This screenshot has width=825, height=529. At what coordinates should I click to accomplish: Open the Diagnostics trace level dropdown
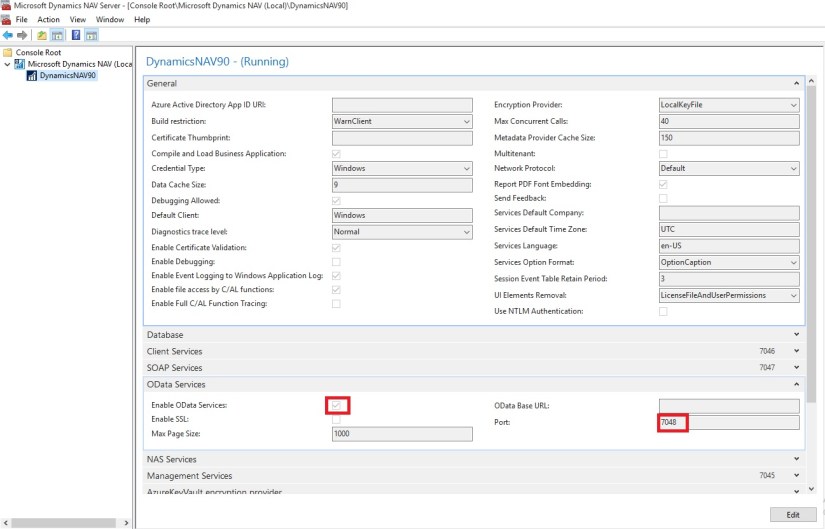402,232
